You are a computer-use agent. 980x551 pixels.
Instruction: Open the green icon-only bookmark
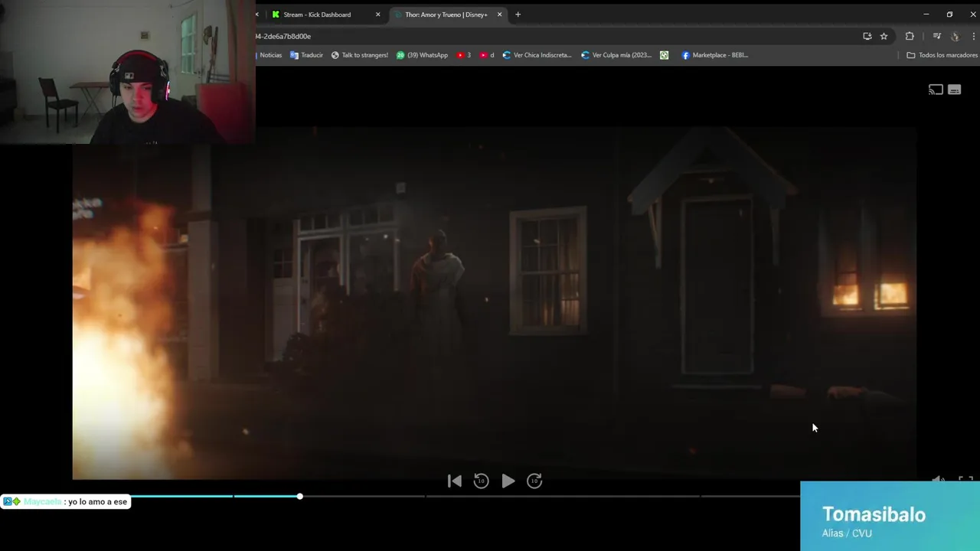pyautogui.click(x=664, y=55)
